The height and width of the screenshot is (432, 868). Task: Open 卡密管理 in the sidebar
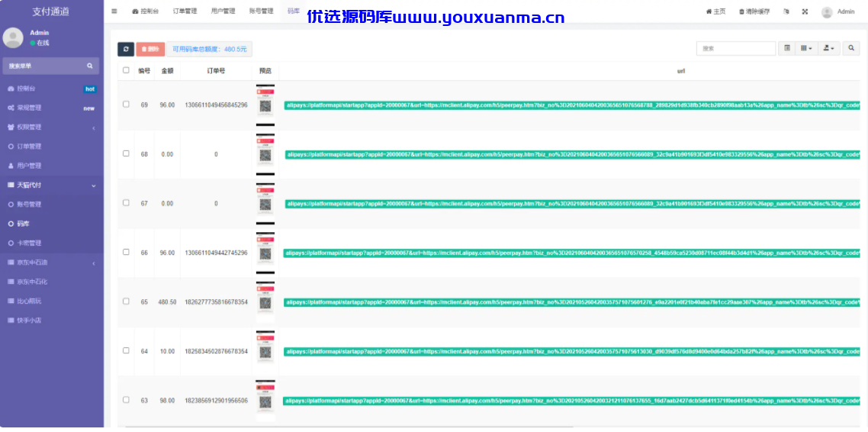tap(51, 243)
